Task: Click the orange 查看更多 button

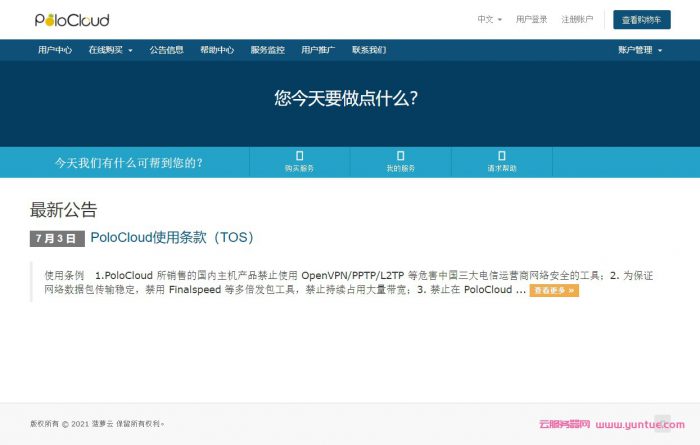Action: coord(554,290)
